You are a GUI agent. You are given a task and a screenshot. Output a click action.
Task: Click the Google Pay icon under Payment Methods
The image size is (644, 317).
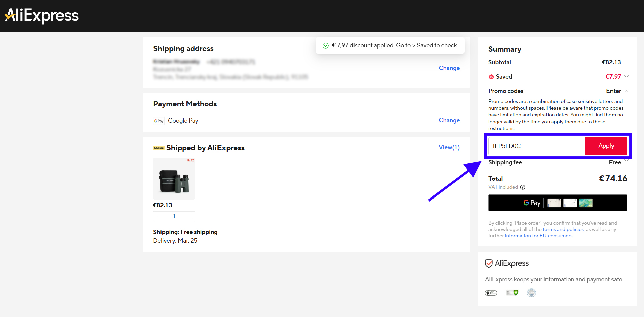point(159,121)
